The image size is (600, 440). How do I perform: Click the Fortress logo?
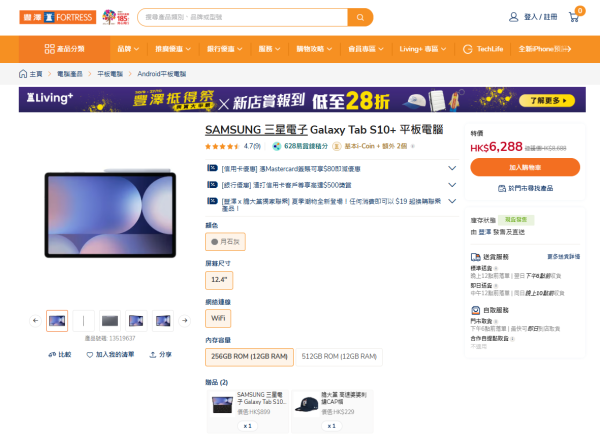[57, 17]
